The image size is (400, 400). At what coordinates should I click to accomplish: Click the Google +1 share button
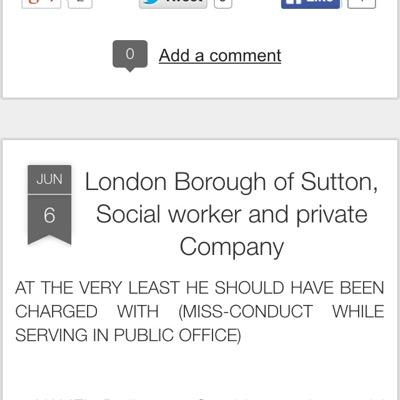coord(41,3)
